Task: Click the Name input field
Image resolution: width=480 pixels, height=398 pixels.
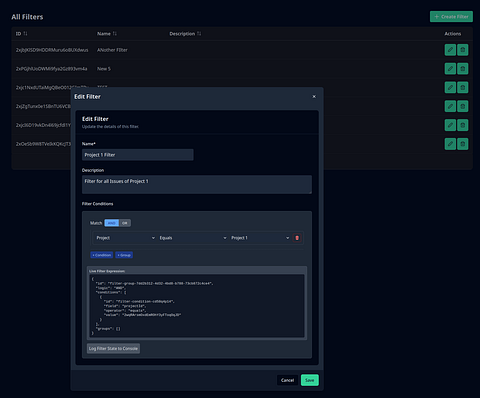Action: [x=138, y=155]
